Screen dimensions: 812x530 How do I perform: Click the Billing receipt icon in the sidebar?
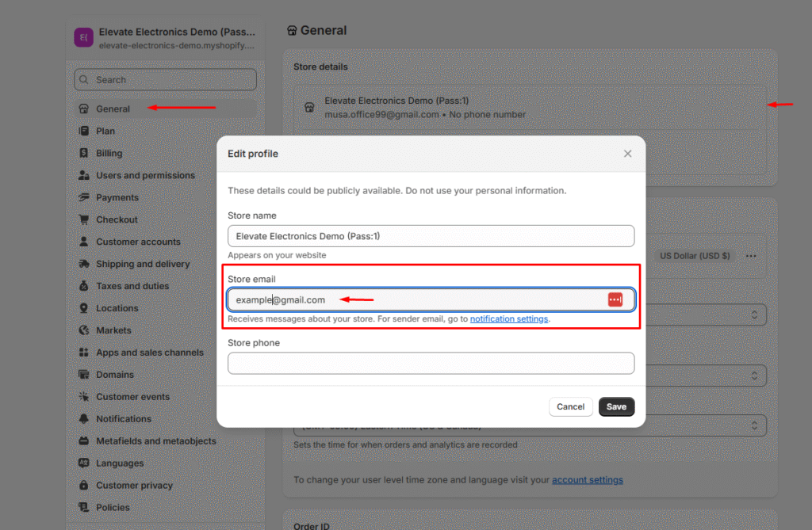[84, 153]
